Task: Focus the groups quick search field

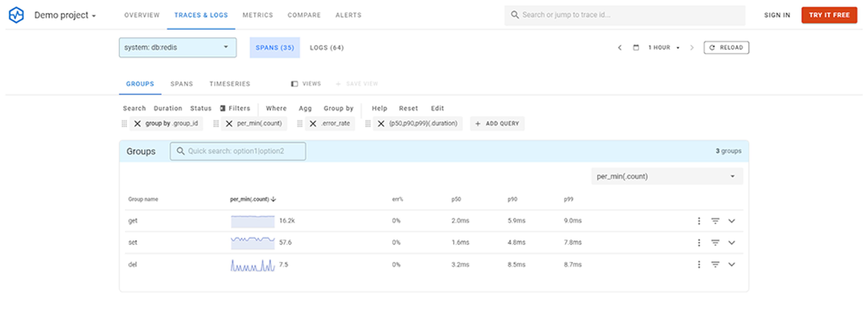Action: [238, 151]
